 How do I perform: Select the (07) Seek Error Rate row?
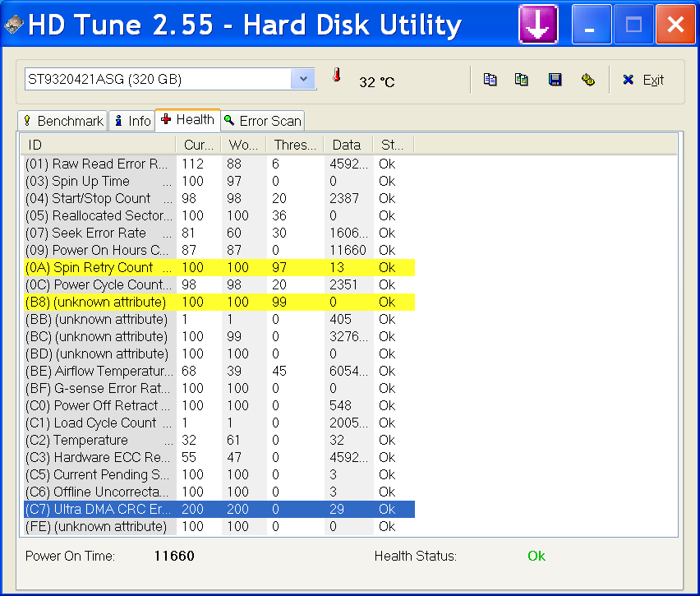tap(219, 233)
